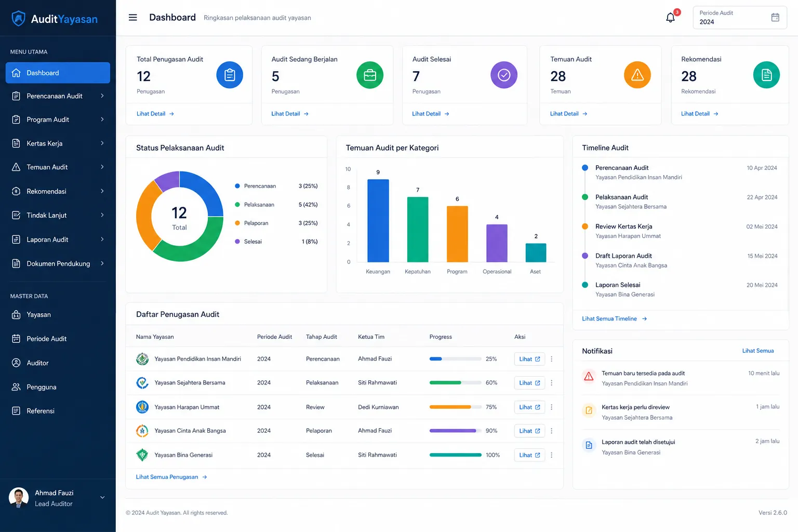Click the Audit Sedang Berjalan briefcase icon
The height and width of the screenshot is (532, 798).
370,75
